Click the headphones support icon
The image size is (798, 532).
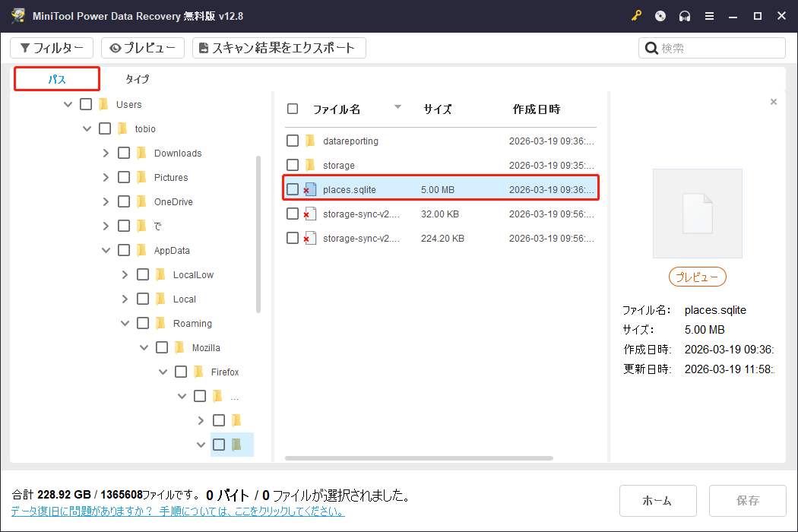point(685,15)
